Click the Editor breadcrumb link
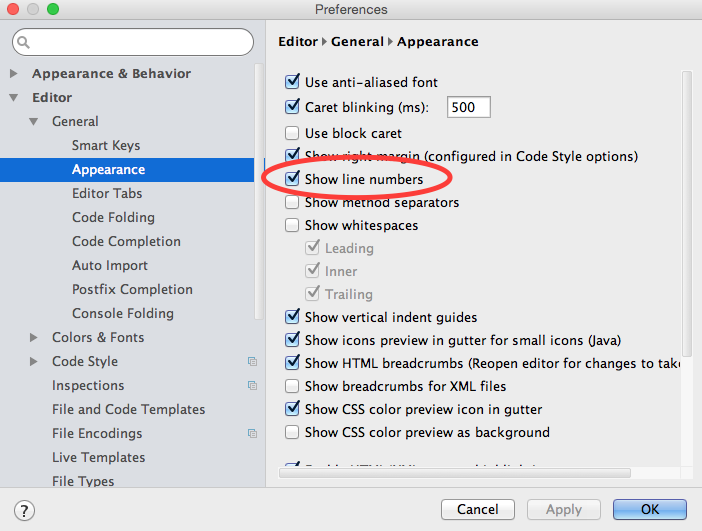702x531 pixels. click(297, 42)
